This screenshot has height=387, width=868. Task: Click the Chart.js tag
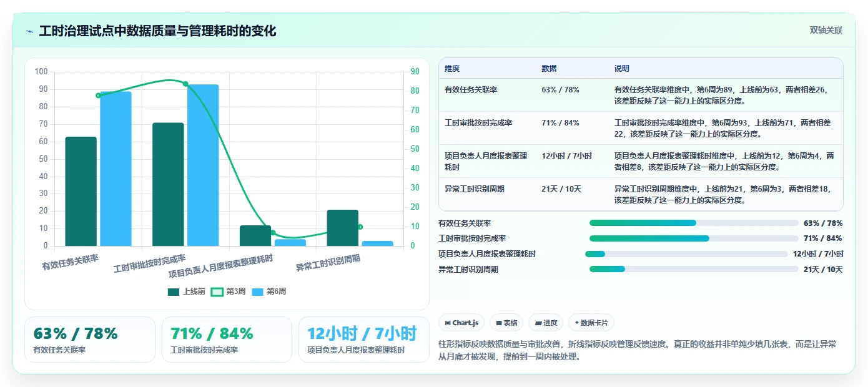(x=461, y=323)
